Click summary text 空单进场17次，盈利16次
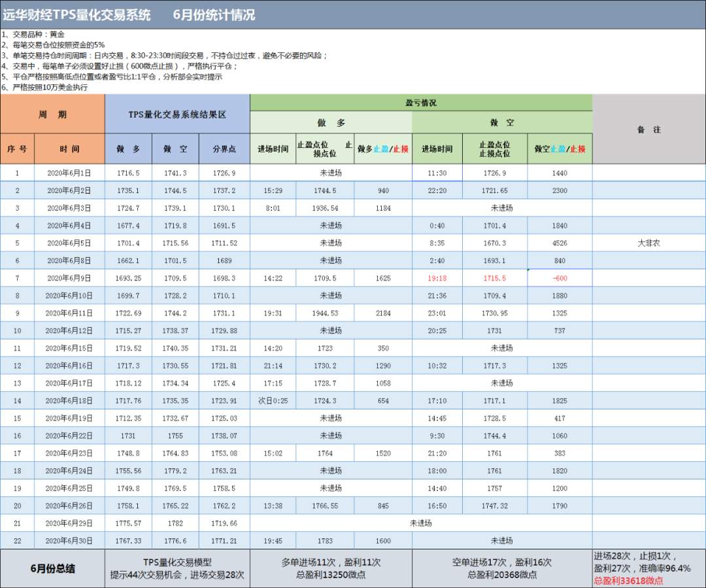This screenshot has height=588, width=706. pos(502,562)
